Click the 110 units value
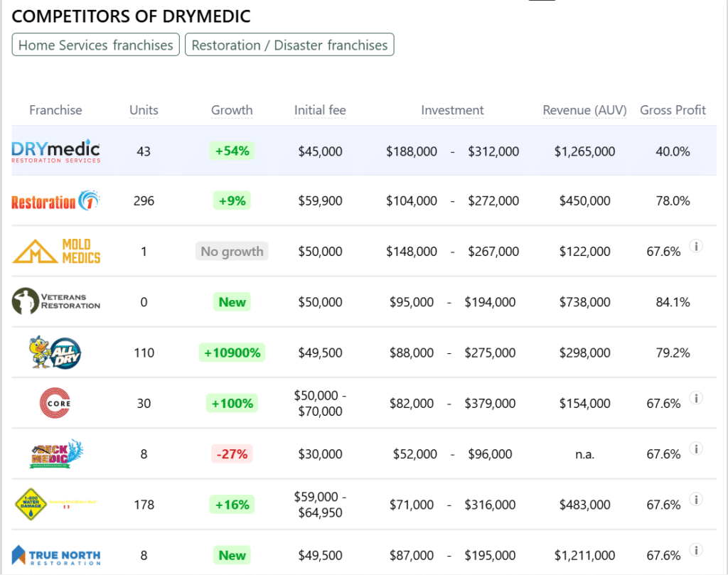728x575 pixels. click(144, 353)
